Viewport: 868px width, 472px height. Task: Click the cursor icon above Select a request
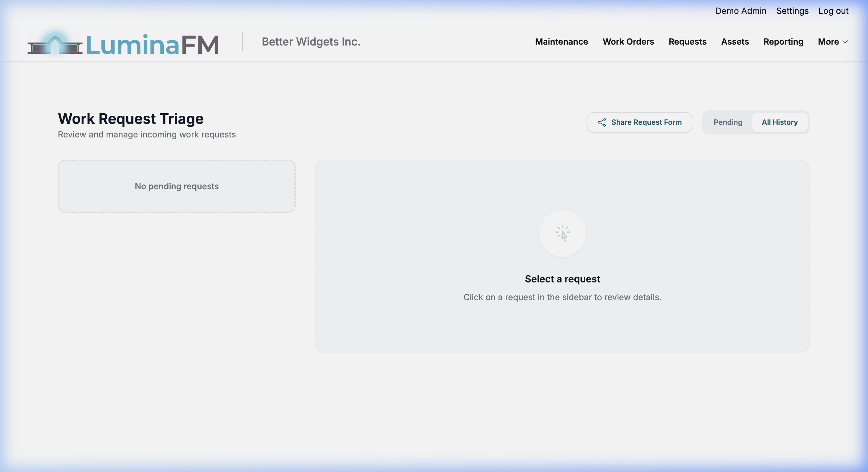click(x=562, y=233)
